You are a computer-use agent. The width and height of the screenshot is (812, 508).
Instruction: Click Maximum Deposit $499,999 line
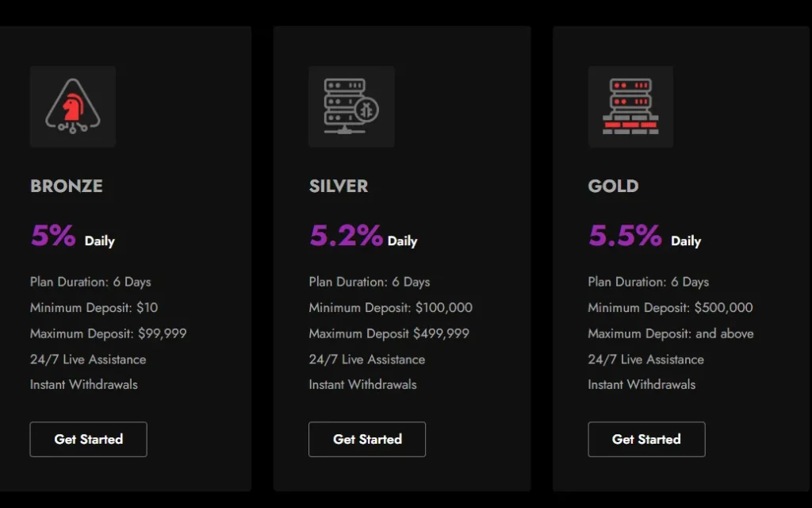[x=389, y=333]
